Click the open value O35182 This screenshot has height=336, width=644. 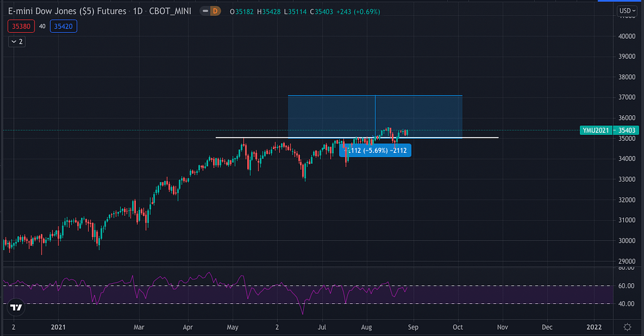(x=241, y=11)
